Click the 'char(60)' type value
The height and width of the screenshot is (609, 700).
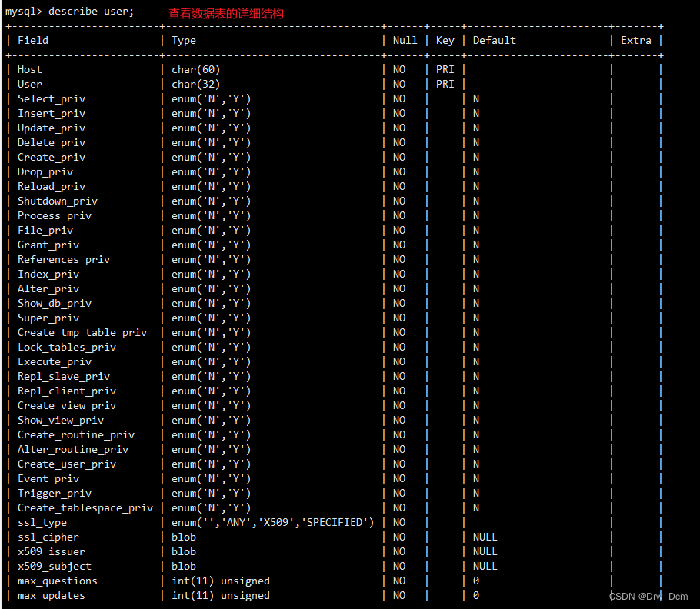[196, 70]
